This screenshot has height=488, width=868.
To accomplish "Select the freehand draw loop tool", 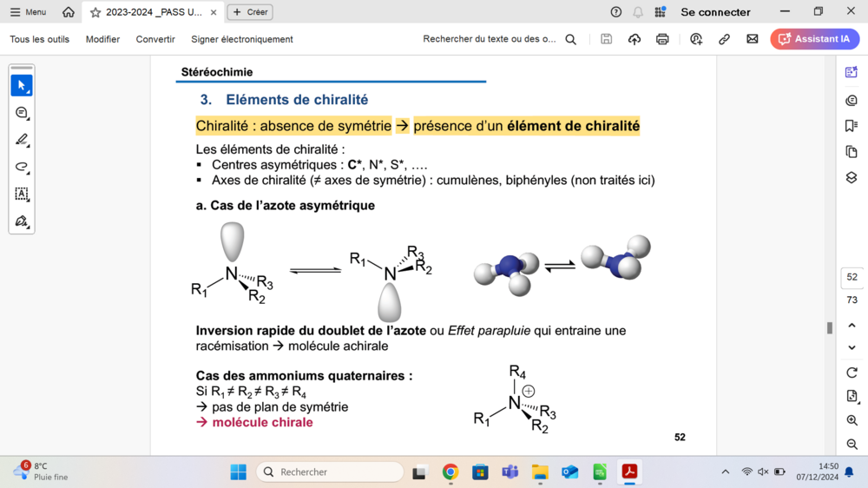I will 22,167.
